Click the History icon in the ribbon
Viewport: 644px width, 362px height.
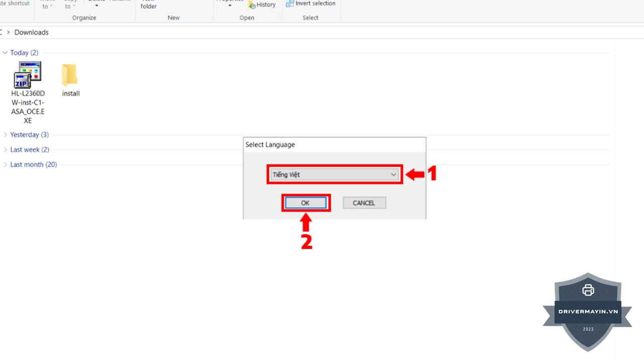click(252, 5)
